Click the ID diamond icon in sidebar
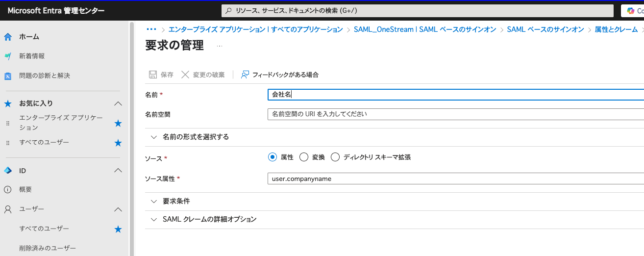644x256 pixels. pos(8,171)
